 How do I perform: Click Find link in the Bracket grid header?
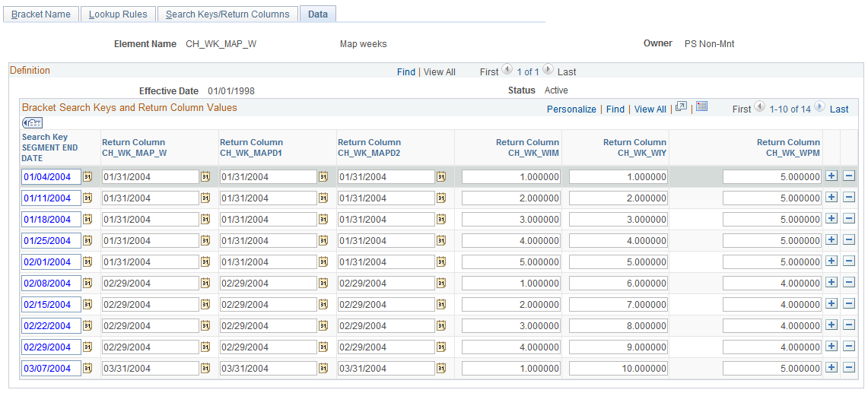(x=615, y=109)
